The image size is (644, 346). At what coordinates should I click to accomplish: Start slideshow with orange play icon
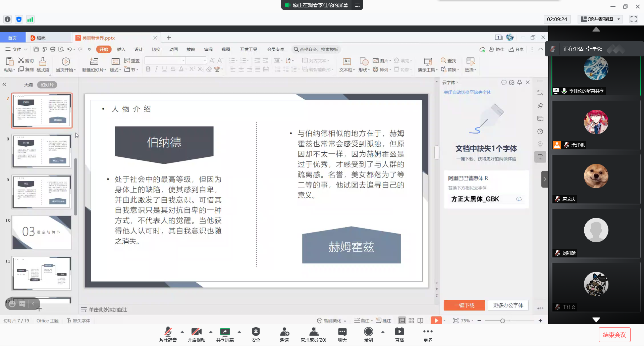point(436,320)
